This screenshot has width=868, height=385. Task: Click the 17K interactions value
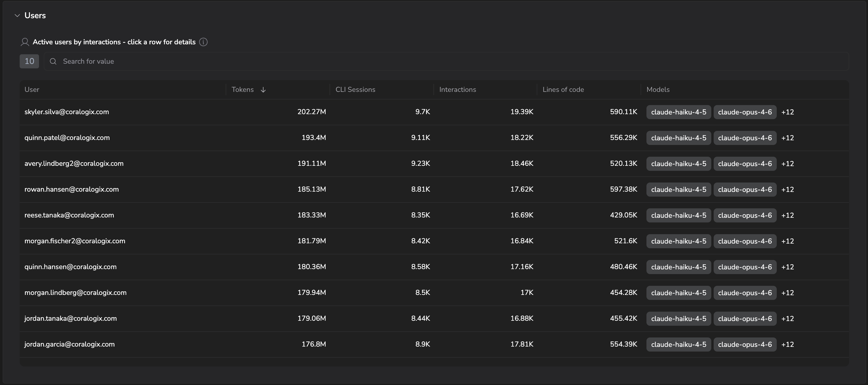(x=527, y=293)
